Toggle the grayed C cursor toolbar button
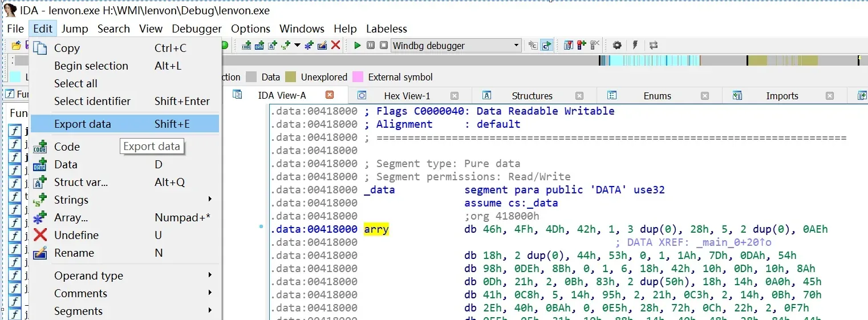The height and width of the screenshot is (320, 868). (x=533, y=45)
